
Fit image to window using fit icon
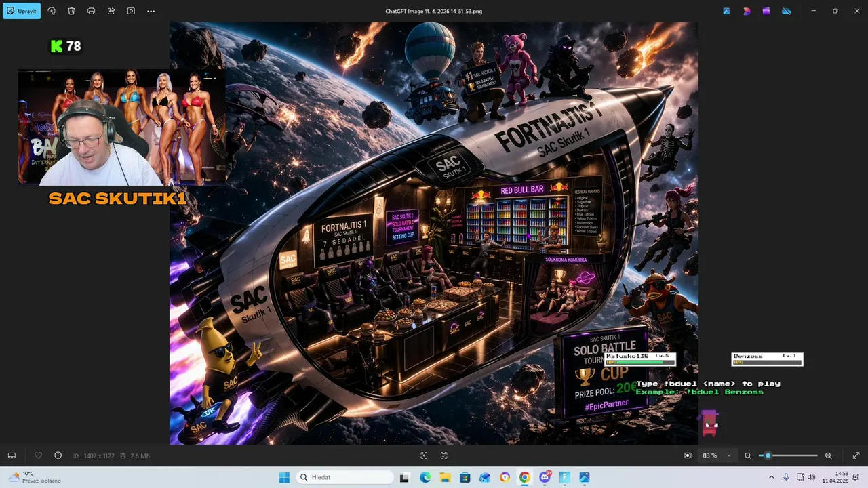pos(688,455)
